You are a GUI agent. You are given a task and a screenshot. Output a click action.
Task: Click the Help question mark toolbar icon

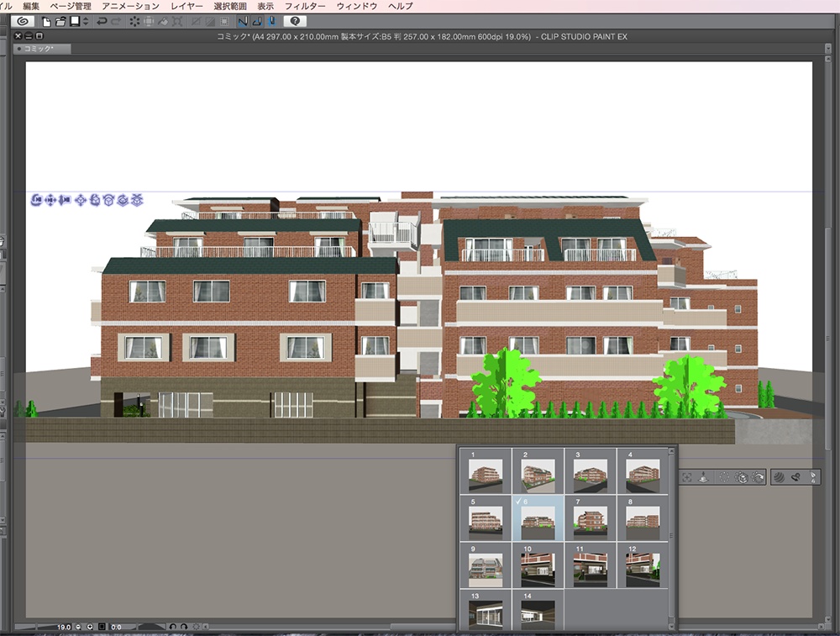tap(296, 21)
